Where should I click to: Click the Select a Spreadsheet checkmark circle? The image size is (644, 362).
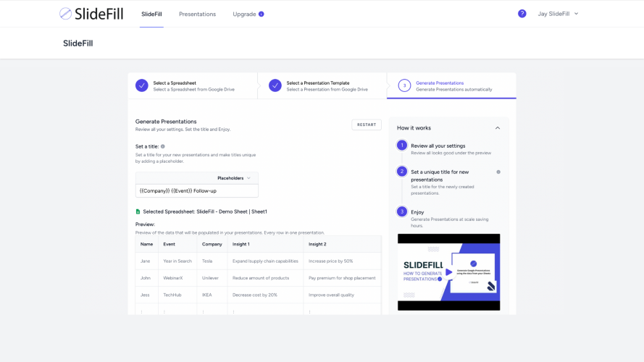point(142,85)
